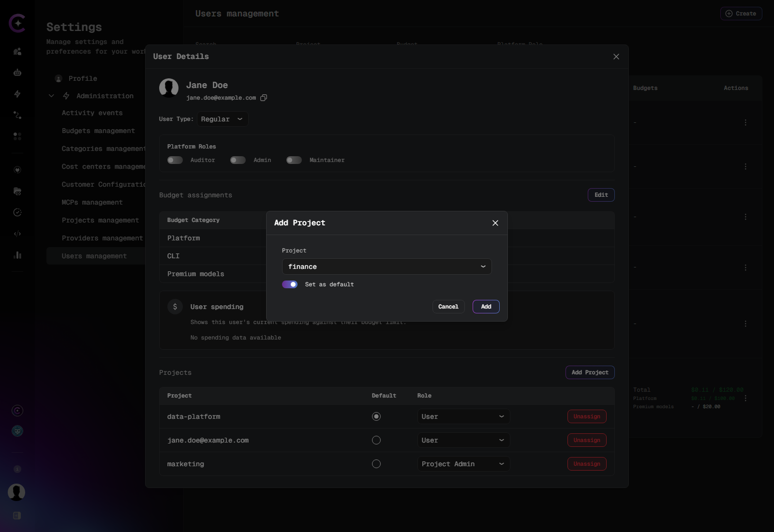This screenshot has width=774, height=532.
Task: Set marketing as the default project
Action: point(376,464)
